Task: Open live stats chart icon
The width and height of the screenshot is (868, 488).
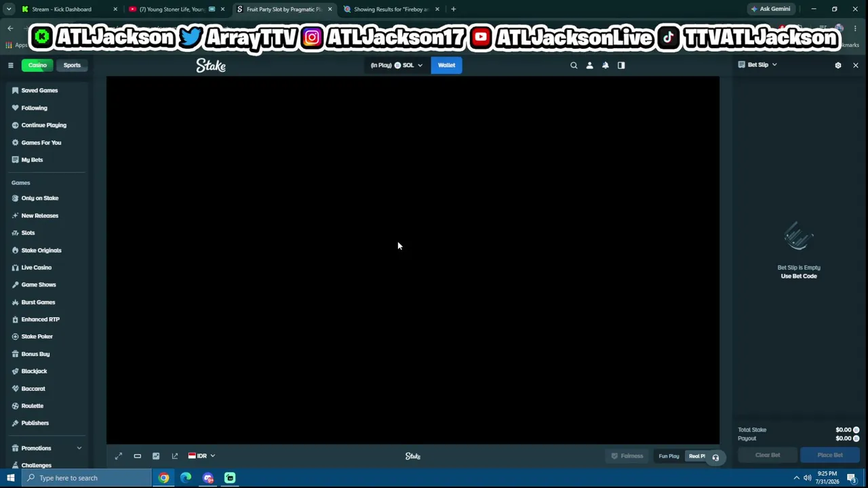Action: click(x=156, y=456)
